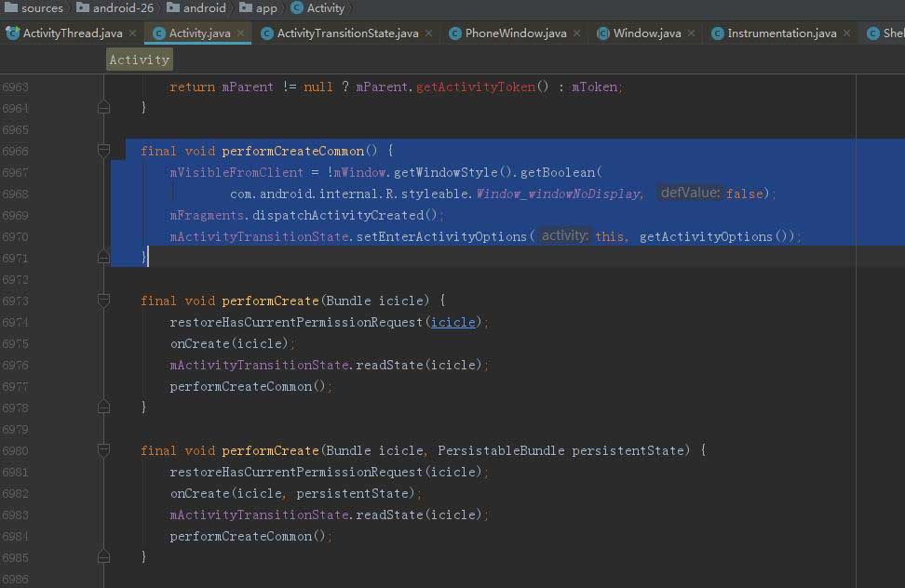Close the PhoneWindow.java tab
Image resolution: width=905 pixels, height=588 pixels.
(x=576, y=33)
